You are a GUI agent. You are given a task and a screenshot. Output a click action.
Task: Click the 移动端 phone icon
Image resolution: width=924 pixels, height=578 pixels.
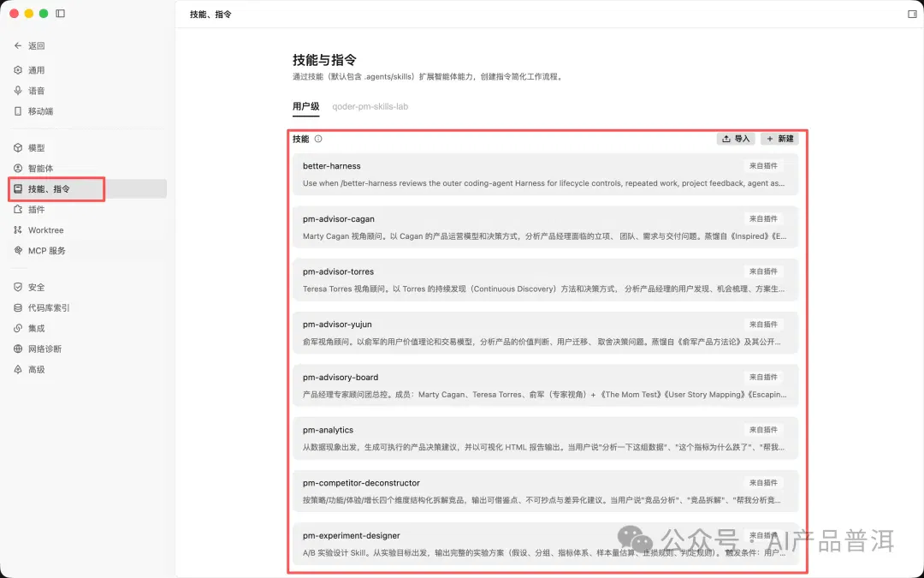point(18,110)
